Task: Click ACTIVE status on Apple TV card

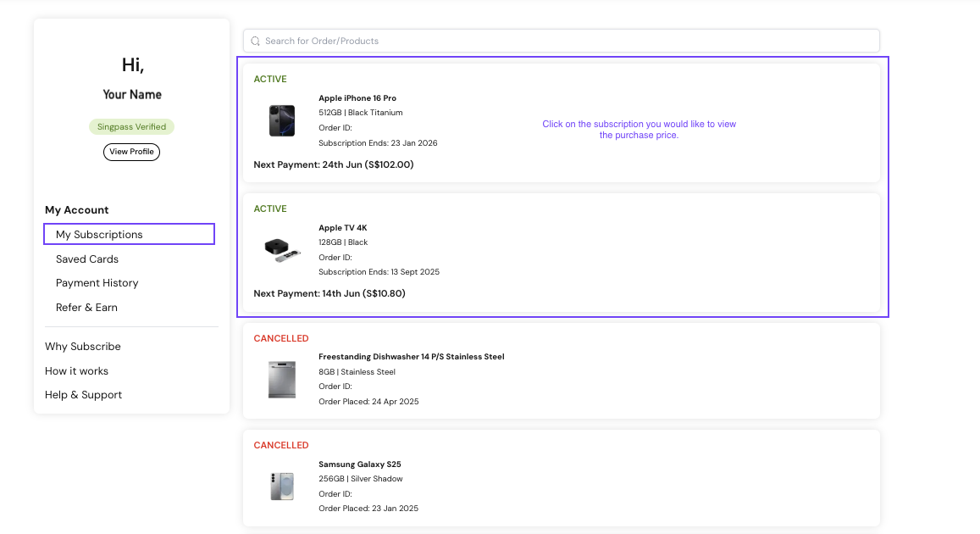Action: pyautogui.click(x=270, y=209)
